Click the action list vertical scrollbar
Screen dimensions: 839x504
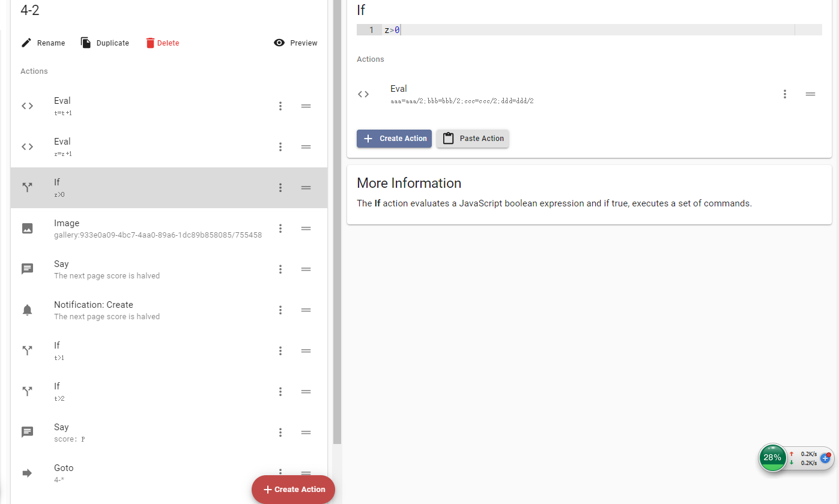tap(337, 222)
